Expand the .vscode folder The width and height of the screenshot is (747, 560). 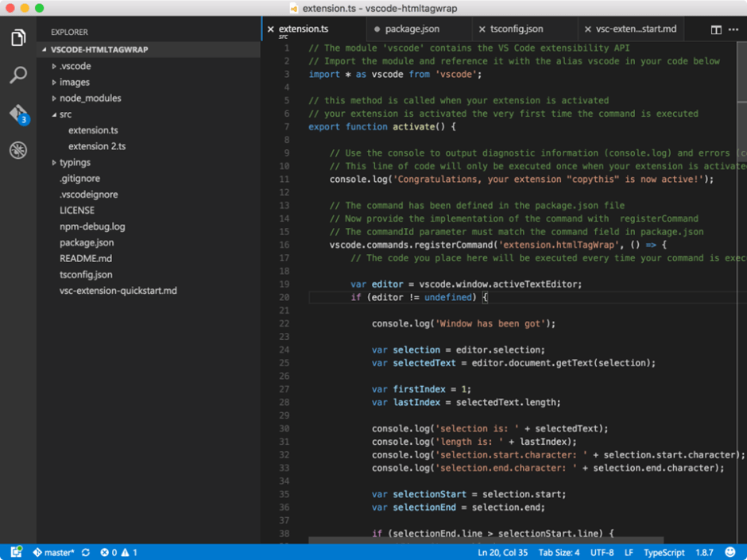tap(54, 66)
